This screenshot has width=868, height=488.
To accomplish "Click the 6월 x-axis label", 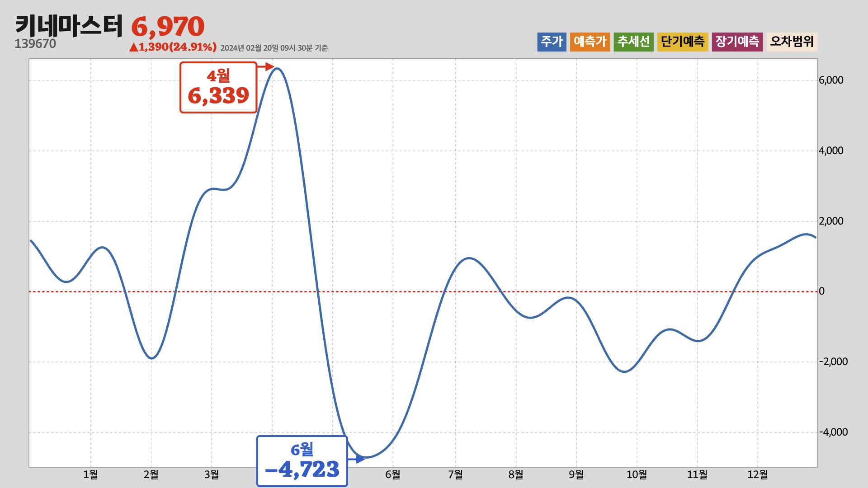I will pyautogui.click(x=393, y=474).
